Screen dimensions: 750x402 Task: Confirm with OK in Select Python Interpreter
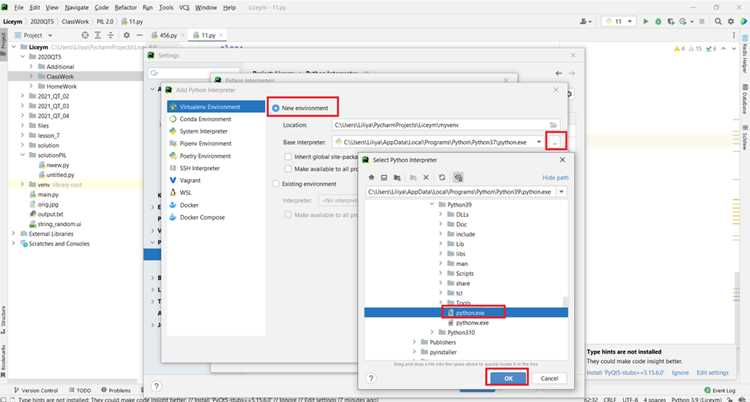pos(508,378)
